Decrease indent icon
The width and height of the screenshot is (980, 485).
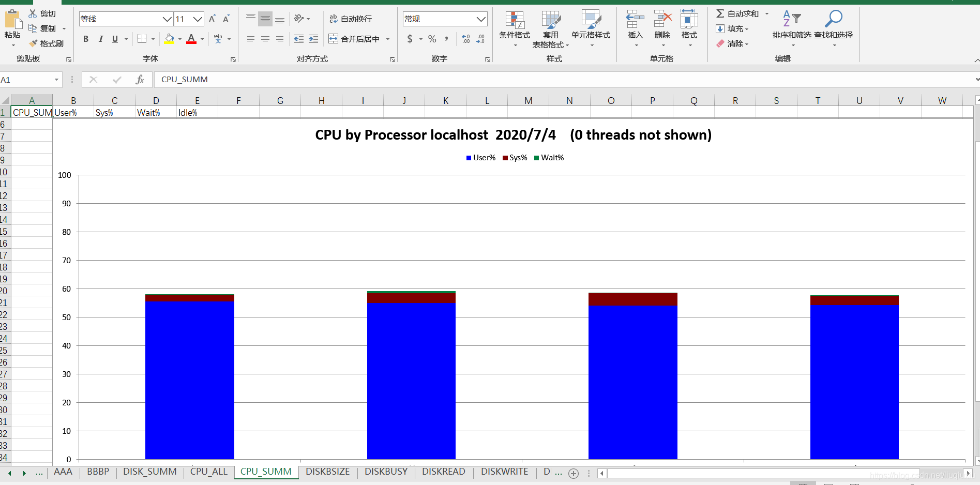(299, 39)
